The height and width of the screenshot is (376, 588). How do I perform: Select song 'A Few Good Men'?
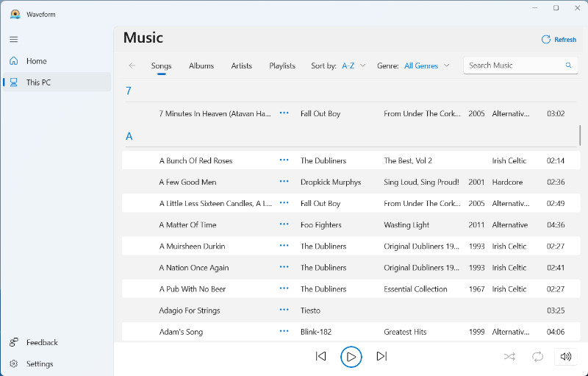tap(187, 182)
